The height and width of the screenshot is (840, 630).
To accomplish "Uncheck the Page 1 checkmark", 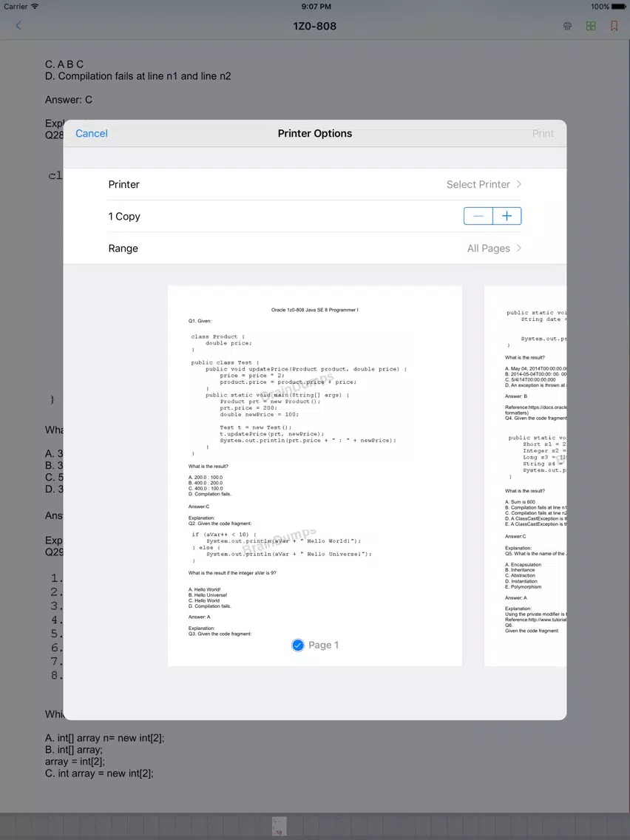I will 298,645.
